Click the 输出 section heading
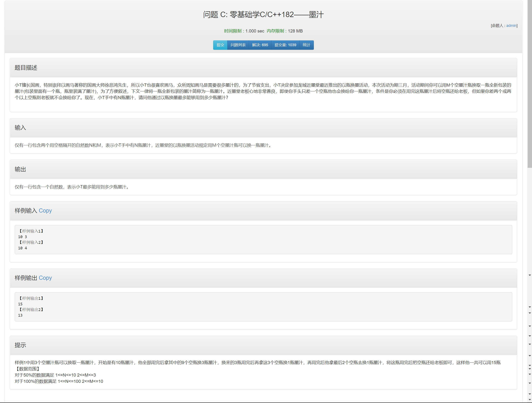532x403 pixels. pos(20,169)
